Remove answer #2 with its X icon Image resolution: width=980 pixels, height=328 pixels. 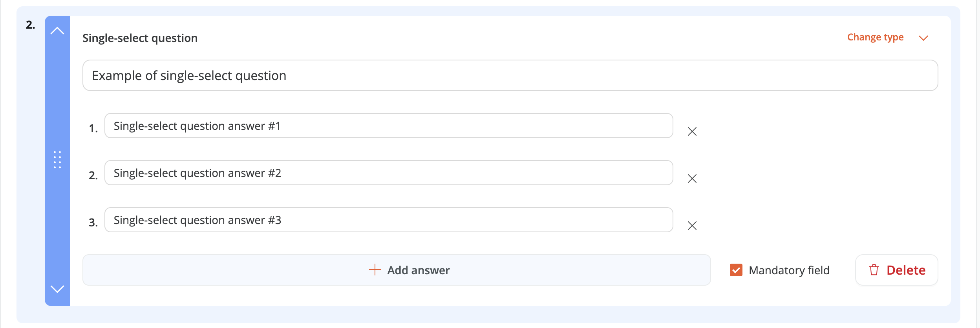pyautogui.click(x=692, y=179)
